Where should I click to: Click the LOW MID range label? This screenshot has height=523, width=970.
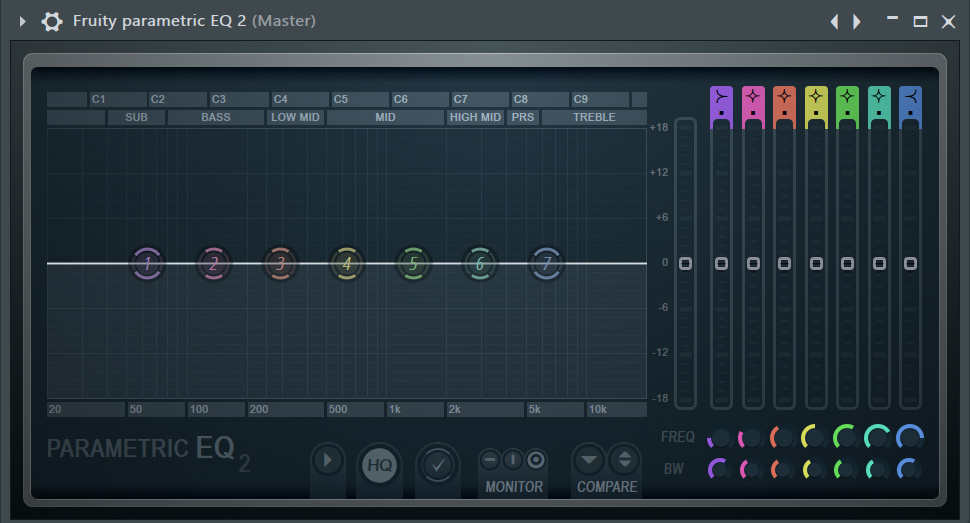[x=295, y=118]
